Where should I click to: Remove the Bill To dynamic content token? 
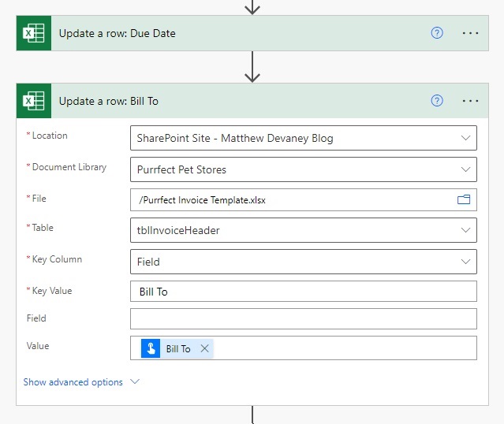(205, 348)
